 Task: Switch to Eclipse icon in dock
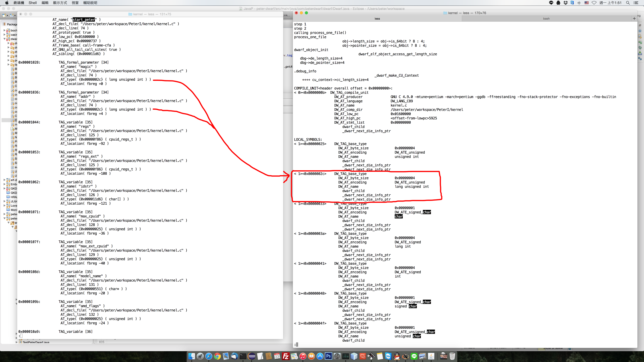(252, 356)
